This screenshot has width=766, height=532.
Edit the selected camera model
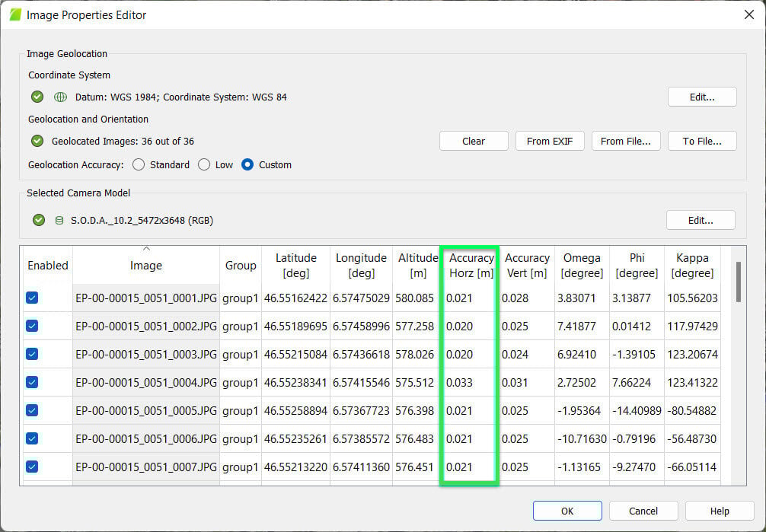(701, 220)
